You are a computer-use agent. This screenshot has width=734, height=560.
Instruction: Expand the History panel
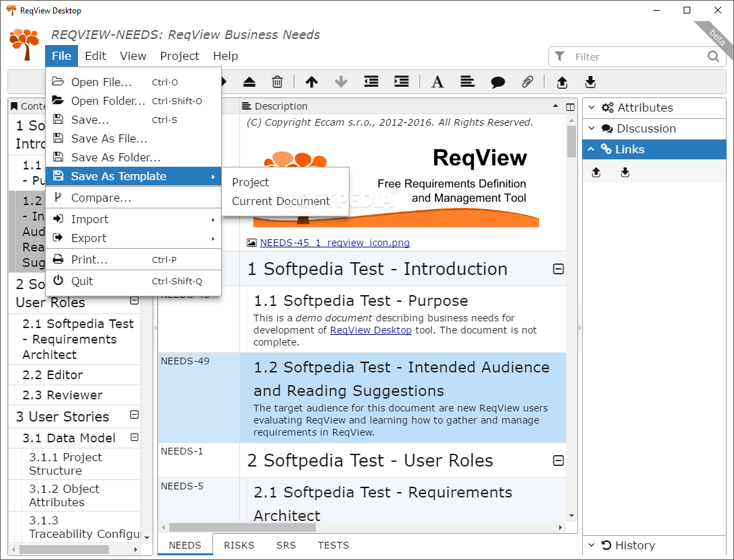(x=654, y=545)
